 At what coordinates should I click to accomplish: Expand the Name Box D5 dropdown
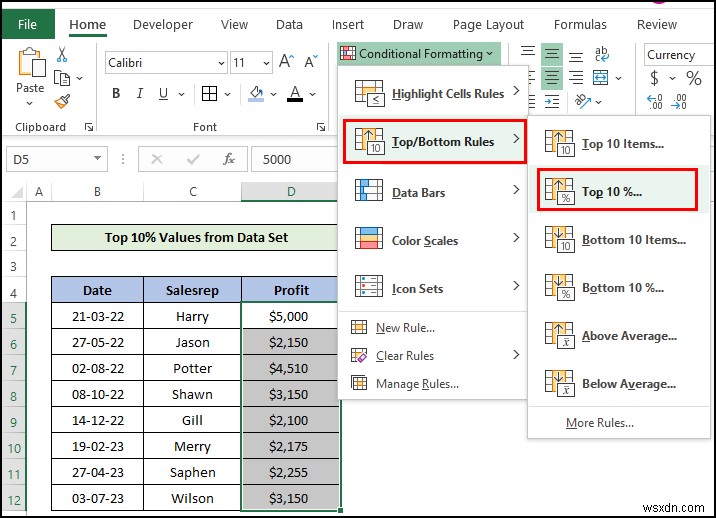click(97, 159)
